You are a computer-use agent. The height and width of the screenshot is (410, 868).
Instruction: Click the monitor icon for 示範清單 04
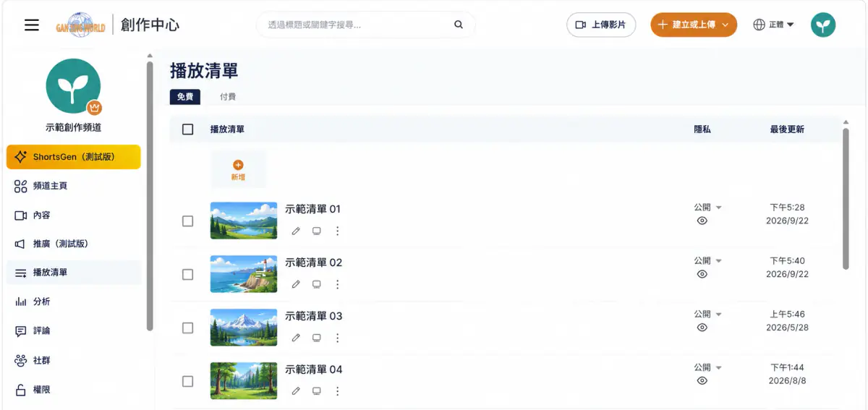(316, 391)
